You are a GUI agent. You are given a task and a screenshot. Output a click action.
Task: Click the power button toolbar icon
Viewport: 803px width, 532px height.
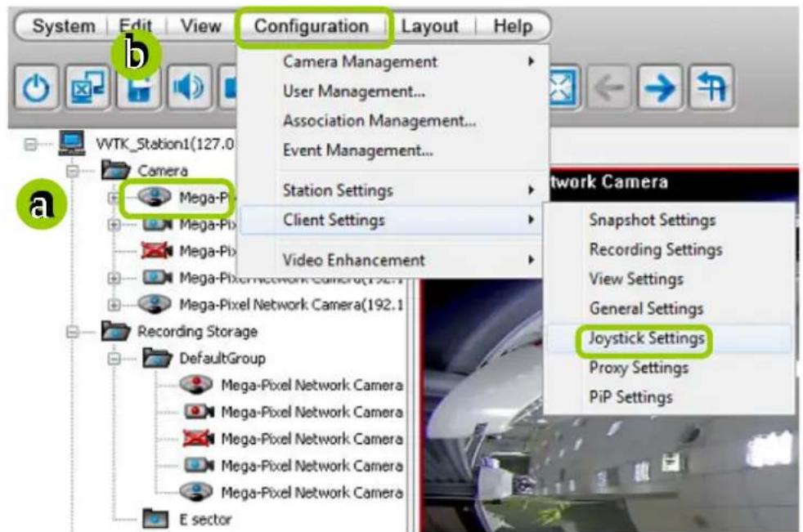click(x=36, y=87)
